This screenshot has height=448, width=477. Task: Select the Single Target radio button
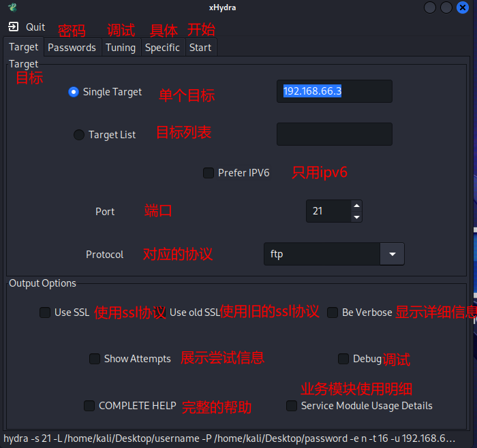pos(74,92)
